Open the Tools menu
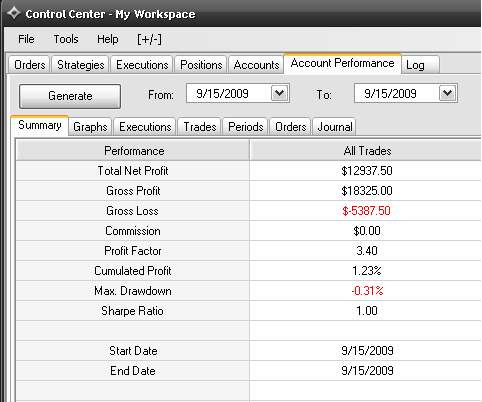The image size is (482, 402). click(66, 39)
